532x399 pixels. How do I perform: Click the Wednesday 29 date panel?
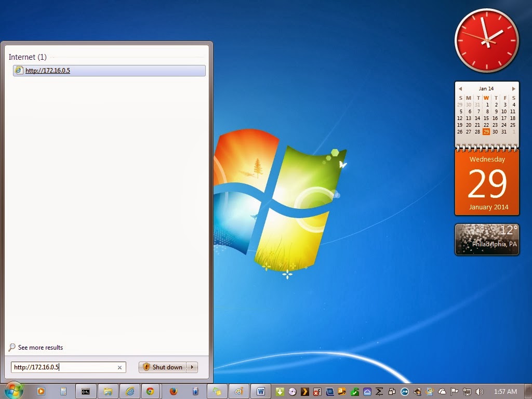(487, 182)
